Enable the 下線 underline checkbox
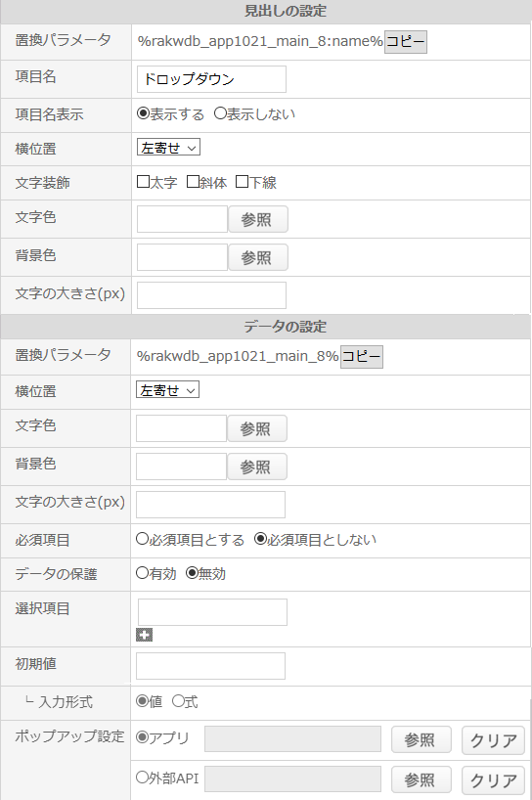The width and height of the screenshot is (532, 800). [242, 182]
